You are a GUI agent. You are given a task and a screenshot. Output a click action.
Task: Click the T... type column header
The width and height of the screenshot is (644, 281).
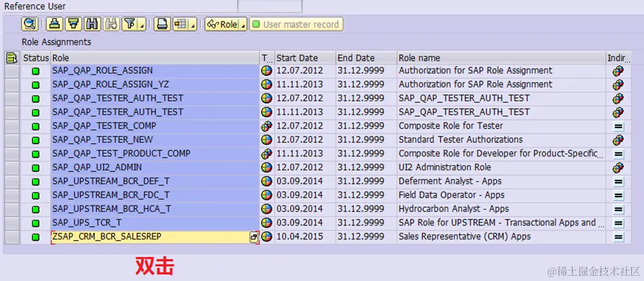click(x=267, y=58)
